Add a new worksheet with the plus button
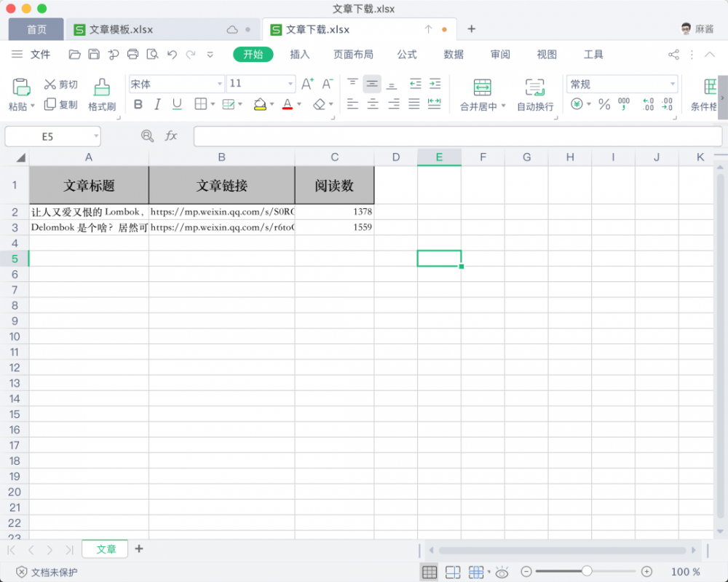 pos(138,548)
